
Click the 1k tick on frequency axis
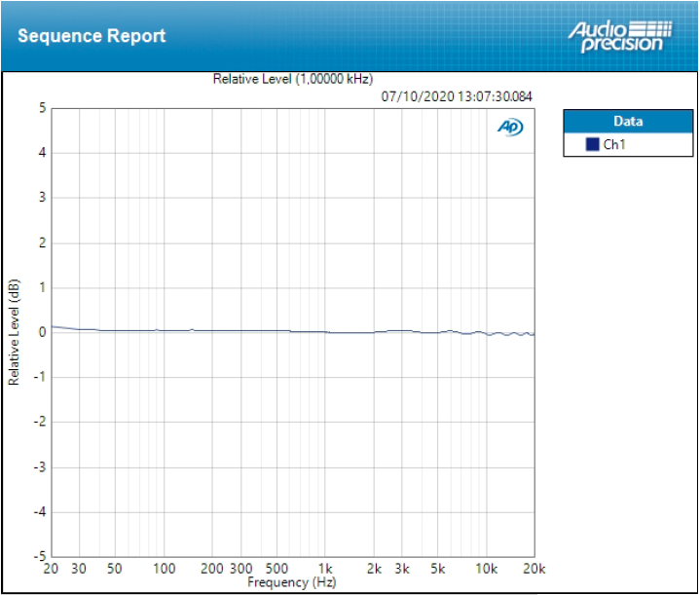click(x=326, y=569)
